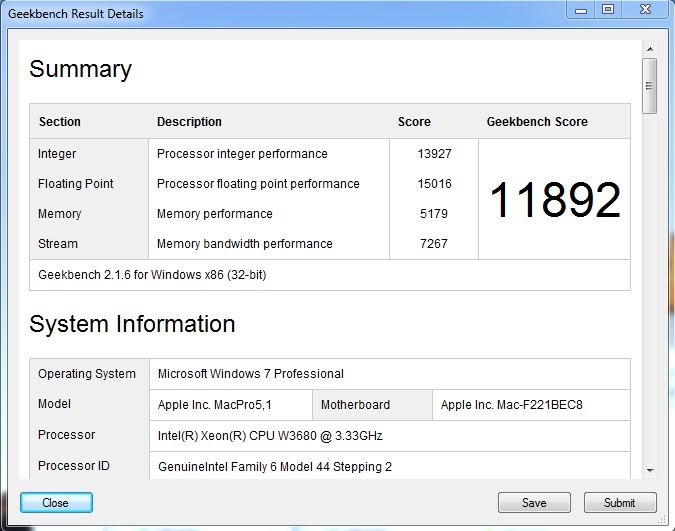
Task: Click the Description column header
Action: click(189, 122)
